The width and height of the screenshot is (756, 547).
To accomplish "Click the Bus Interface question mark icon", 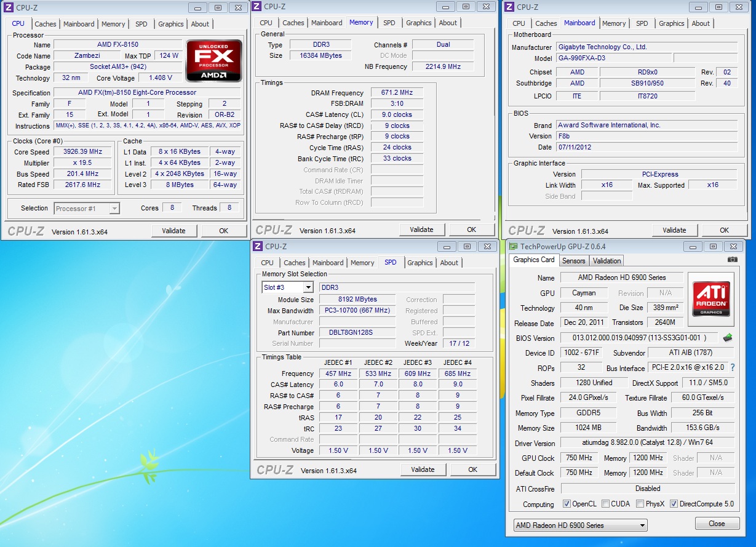I will click(x=733, y=367).
